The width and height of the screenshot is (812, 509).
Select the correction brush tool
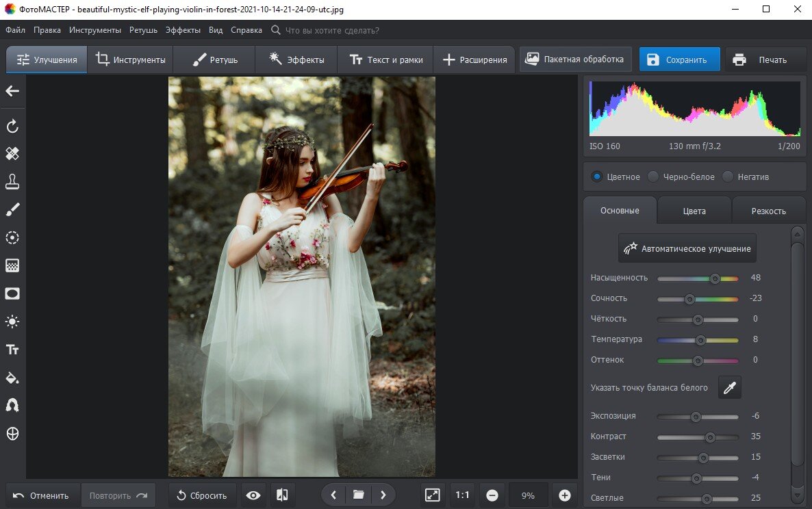point(12,209)
